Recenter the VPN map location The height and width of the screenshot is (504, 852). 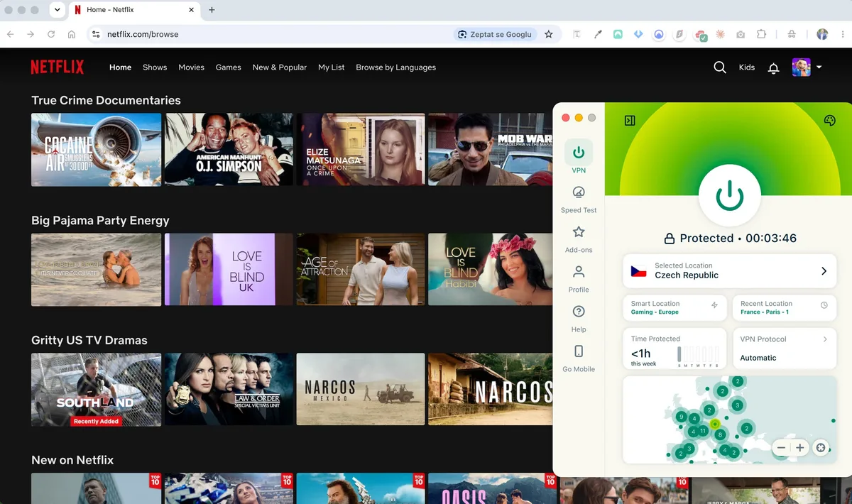coord(821,448)
